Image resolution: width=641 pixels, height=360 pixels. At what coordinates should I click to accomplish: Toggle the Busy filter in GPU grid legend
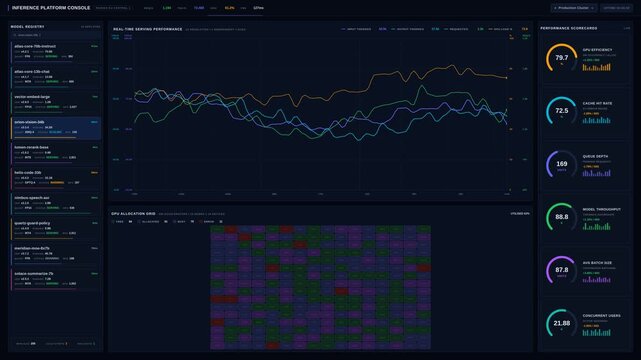184,221
